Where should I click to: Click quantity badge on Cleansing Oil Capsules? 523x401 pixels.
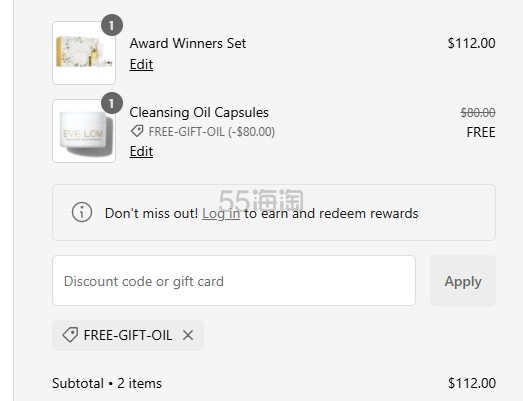112,103
